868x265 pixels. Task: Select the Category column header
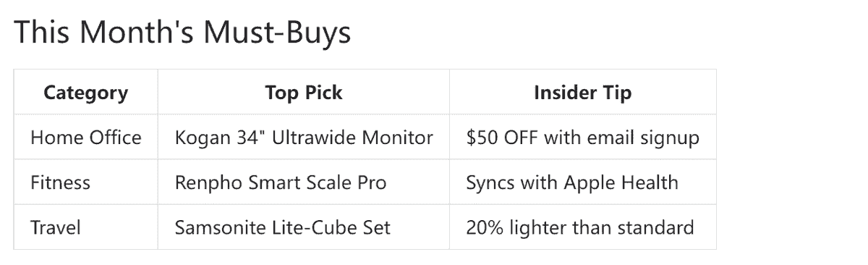[x=86, y=93]
